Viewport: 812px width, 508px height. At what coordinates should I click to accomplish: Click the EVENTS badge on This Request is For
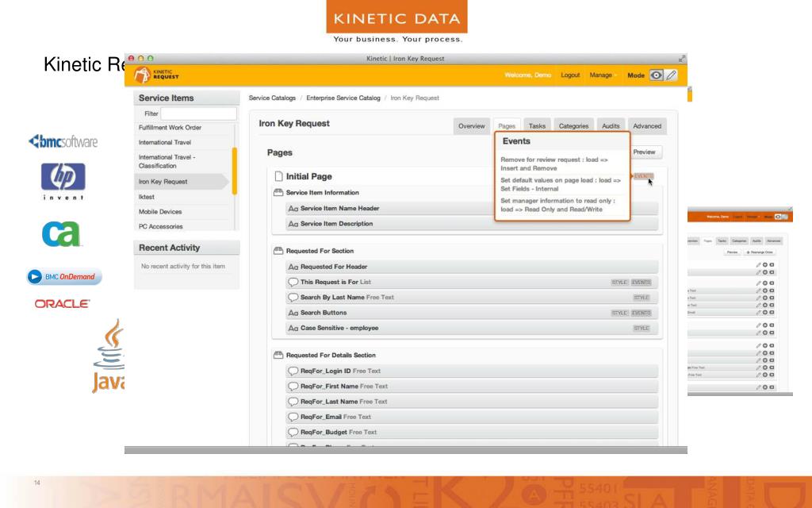pyautogui.click(x=641, y=283)
